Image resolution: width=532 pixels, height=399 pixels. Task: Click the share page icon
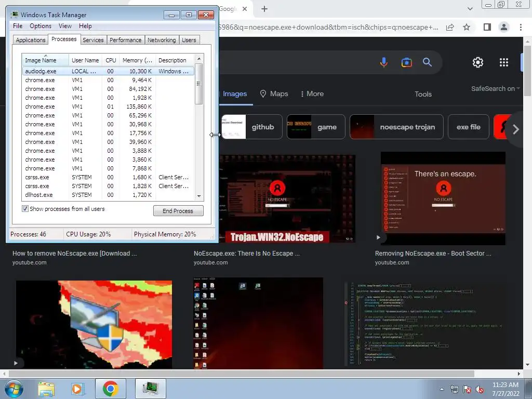[450, 27]
